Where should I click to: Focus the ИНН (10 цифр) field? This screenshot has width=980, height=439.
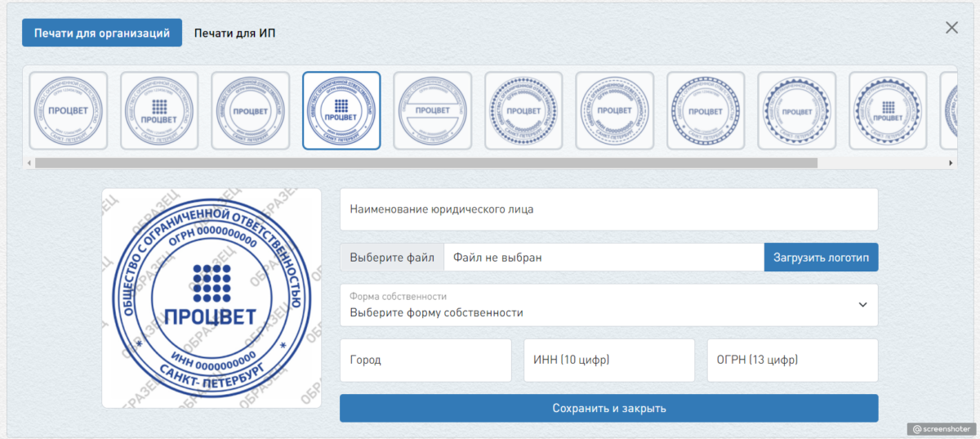tap(608, 361)
